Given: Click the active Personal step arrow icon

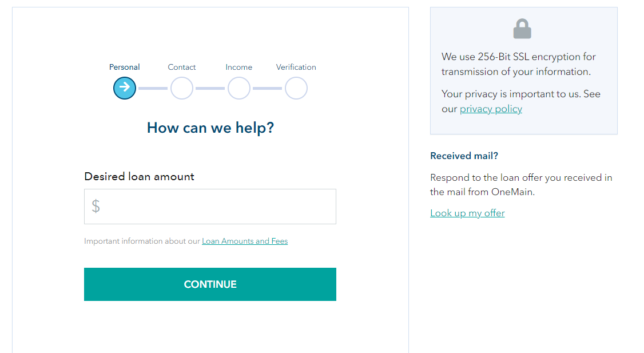Looking at the screenshot, I should pos(125,88).
